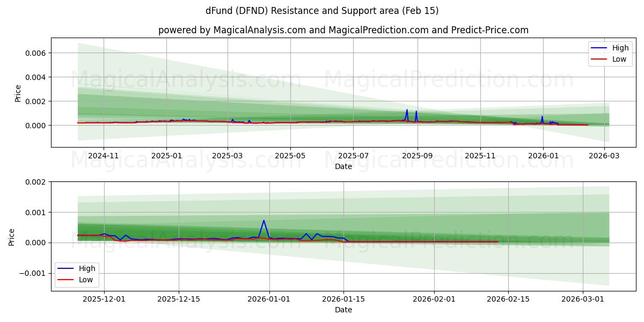Click the '0.006' y-axis tick label
The height and width of the screenshot is (322, 644).
pos(36,53)
